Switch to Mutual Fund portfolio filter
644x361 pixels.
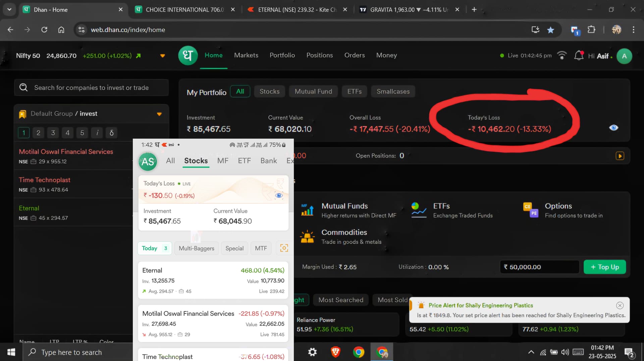coord(313,92)
